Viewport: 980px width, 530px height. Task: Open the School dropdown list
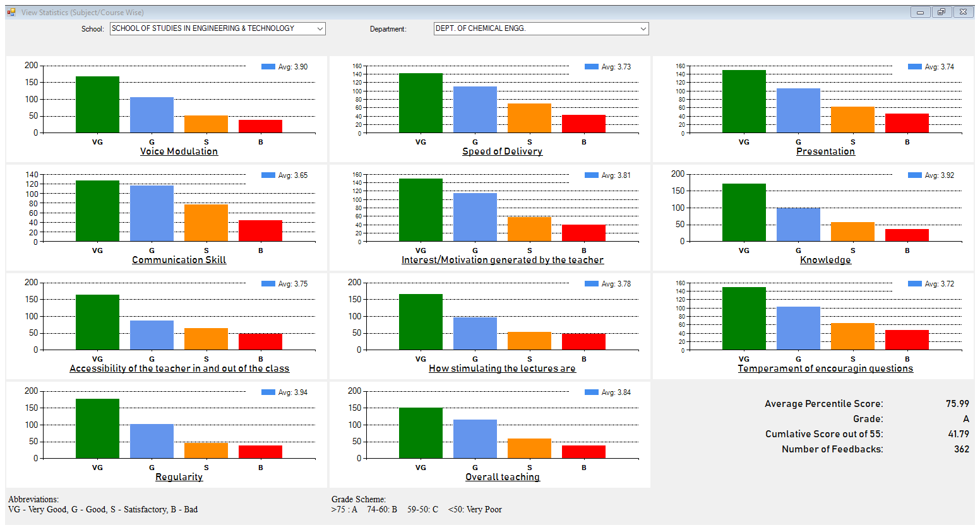320,29
